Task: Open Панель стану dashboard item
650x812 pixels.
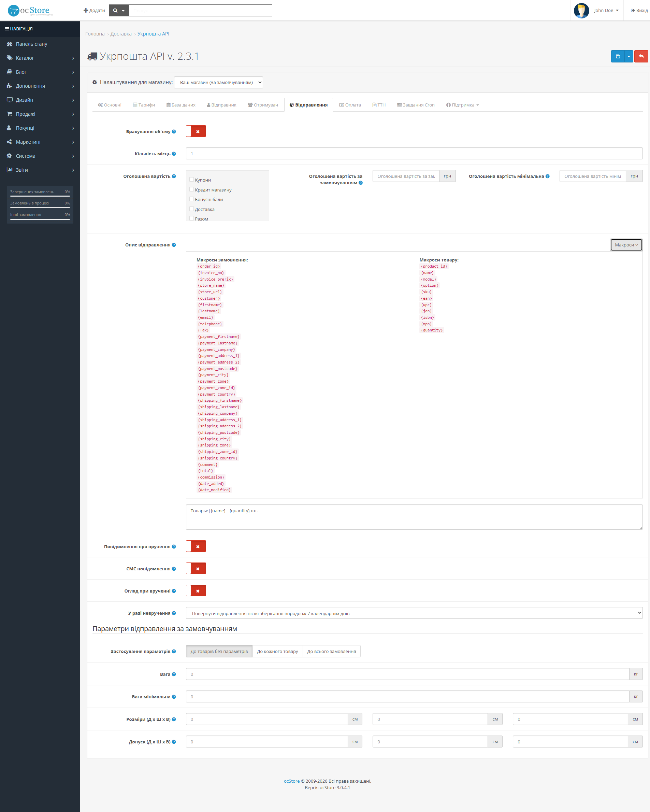Action: coord(40,44)
